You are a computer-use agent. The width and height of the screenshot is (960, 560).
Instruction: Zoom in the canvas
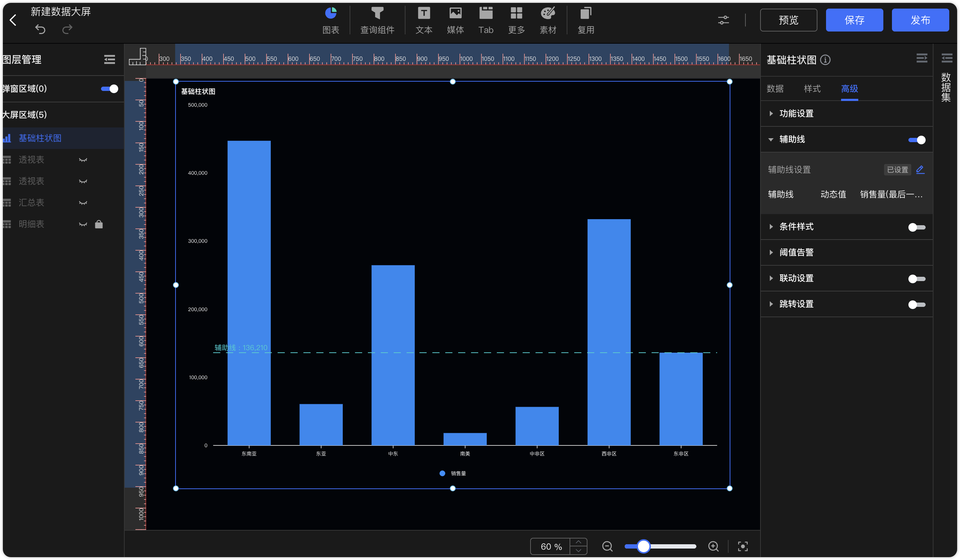(713, 546)
